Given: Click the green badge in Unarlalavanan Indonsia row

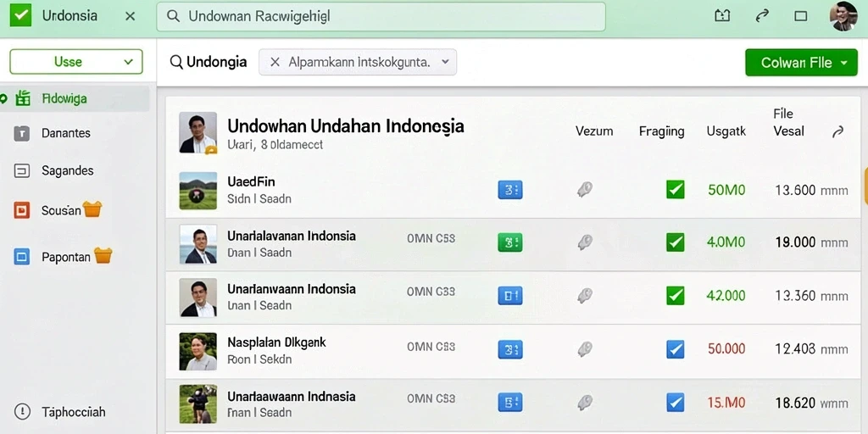Looking at the screenshot, I should 509,242.
